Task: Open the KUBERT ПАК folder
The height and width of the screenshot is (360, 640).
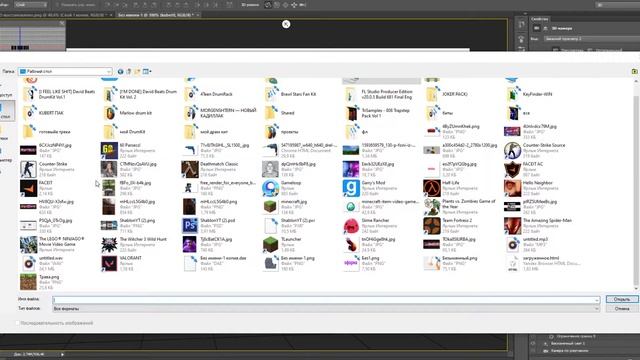Action: click(x=42, y=113)
